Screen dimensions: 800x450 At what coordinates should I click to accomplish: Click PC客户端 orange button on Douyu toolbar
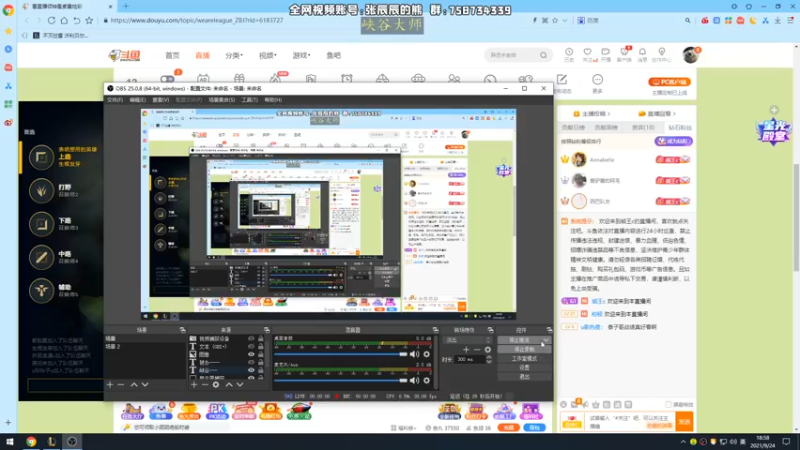click(x=669, y=82)
